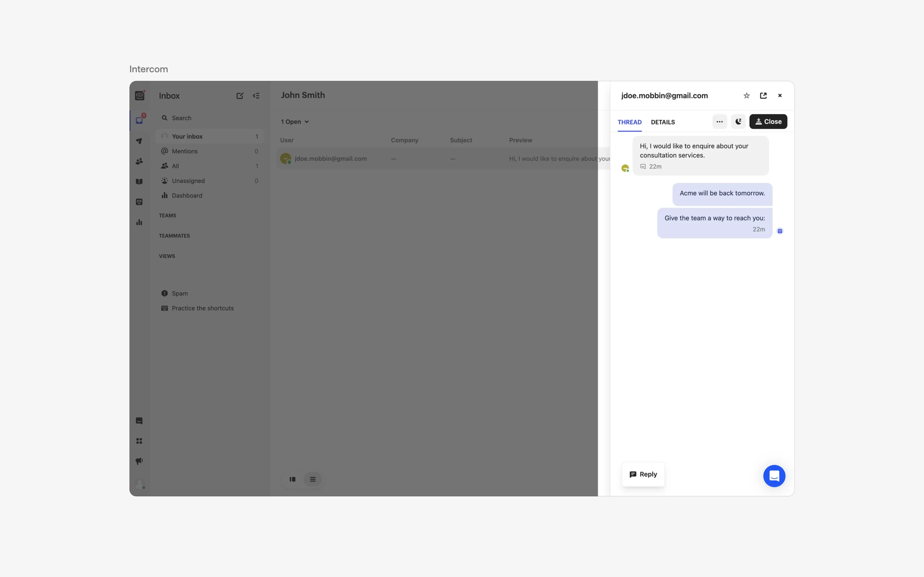Click the snooze moon icon on the conversation
The image size is (924, 577).
(x=738, y=121)
